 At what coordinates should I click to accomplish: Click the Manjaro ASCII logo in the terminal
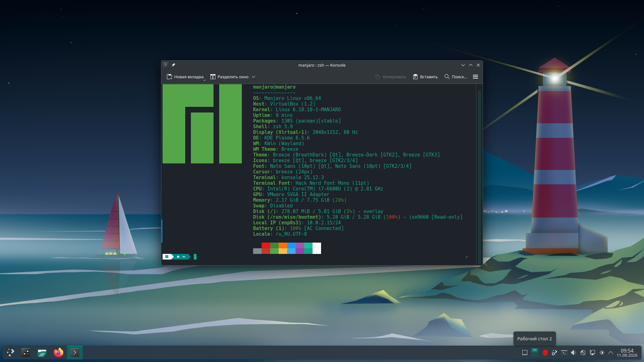202,124
